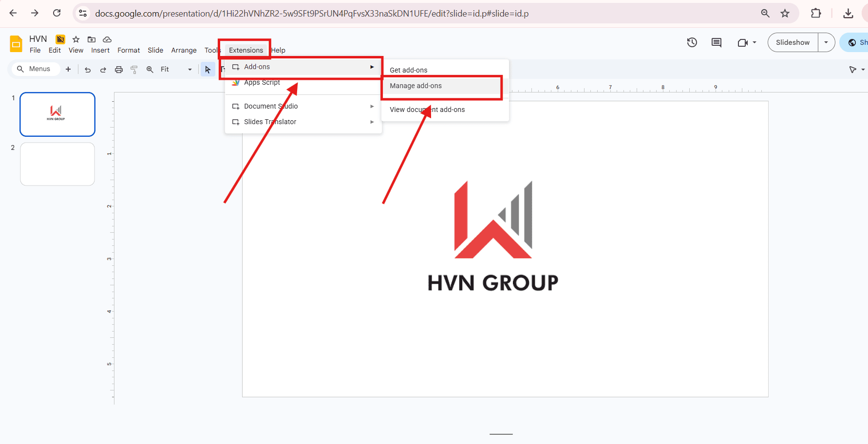Viewport: 868px width, 444px height.
Task: Click the move to folder icon
Action: click(92, 39)
